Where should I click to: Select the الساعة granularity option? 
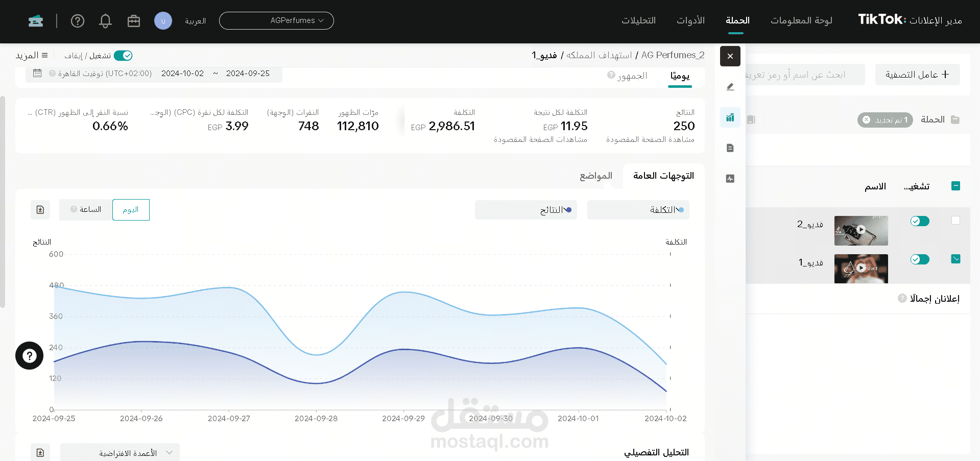point(86,210)
